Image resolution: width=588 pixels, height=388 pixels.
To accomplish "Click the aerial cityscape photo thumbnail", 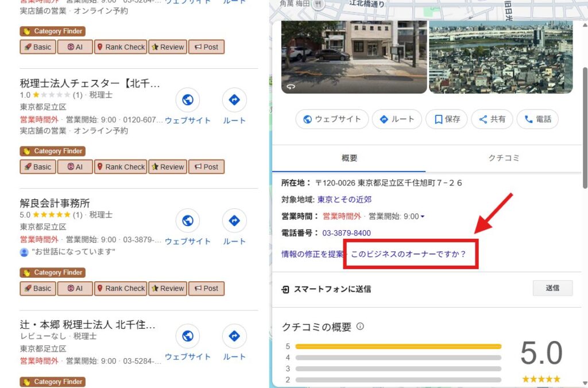I will point(501,57).
